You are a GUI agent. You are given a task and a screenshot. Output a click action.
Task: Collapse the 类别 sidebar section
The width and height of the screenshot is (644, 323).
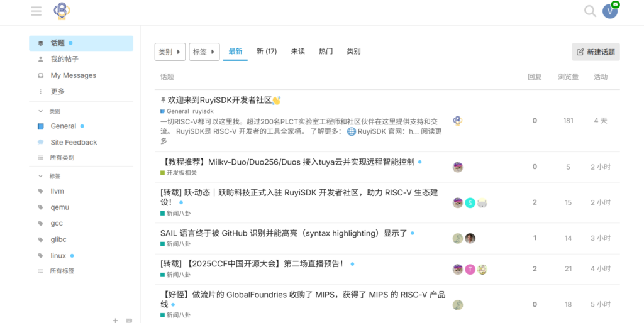click(54, 111)
